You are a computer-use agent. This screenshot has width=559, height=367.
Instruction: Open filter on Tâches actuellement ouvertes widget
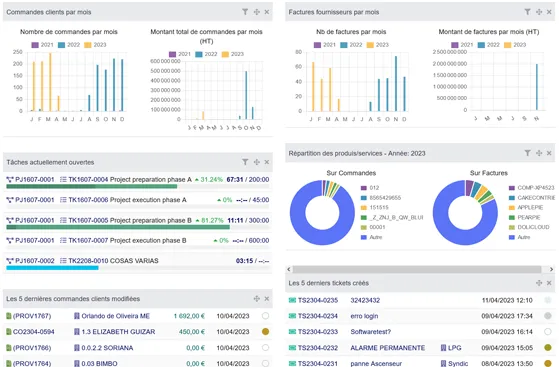tap(245, 162)
